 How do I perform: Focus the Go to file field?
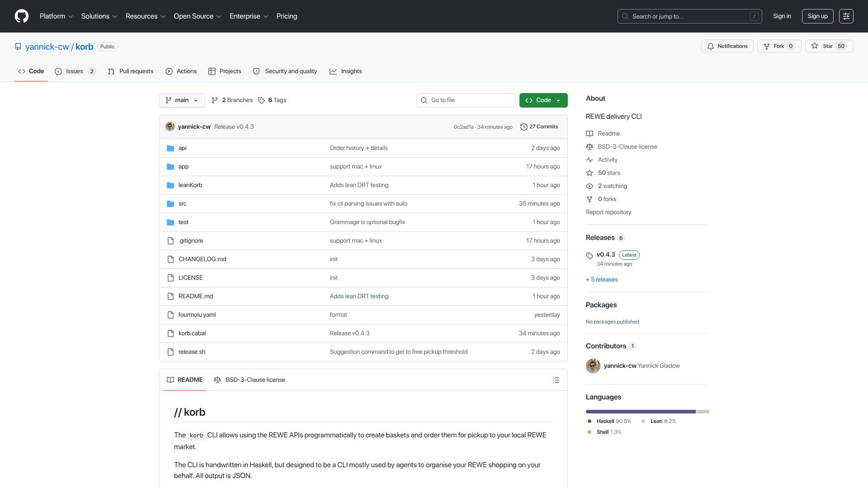pyautogui.click(x=466, y=100)
